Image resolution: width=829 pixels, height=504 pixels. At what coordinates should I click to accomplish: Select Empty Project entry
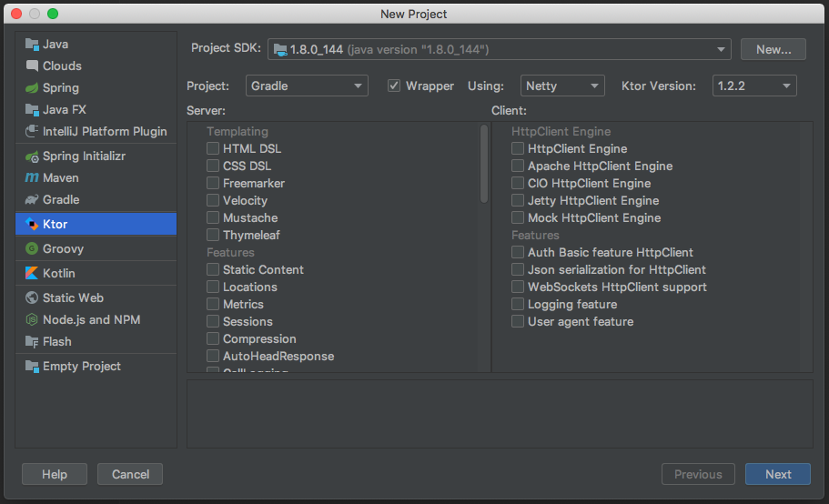tap(96, 366)
